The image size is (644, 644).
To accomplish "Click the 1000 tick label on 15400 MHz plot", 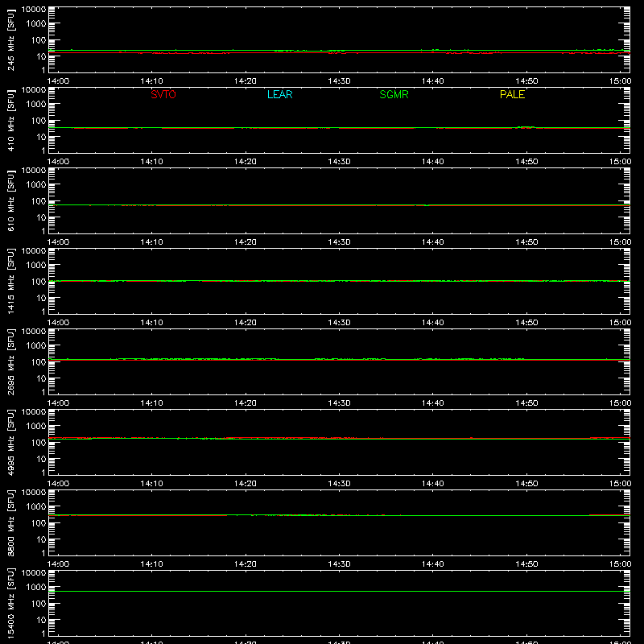I will (36, 587).
